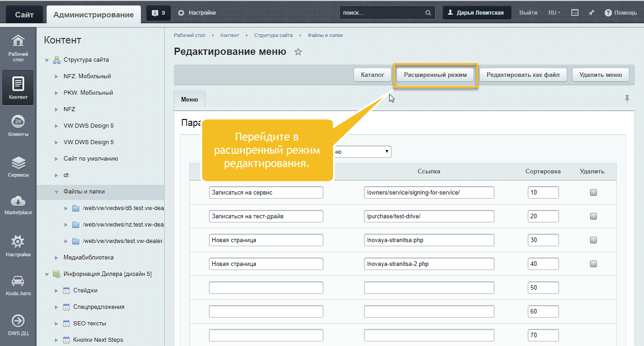Open the Сервисы sidebar section
This screenshot has height=346, width=644.
pyautogui.click(x=18, y=167)
